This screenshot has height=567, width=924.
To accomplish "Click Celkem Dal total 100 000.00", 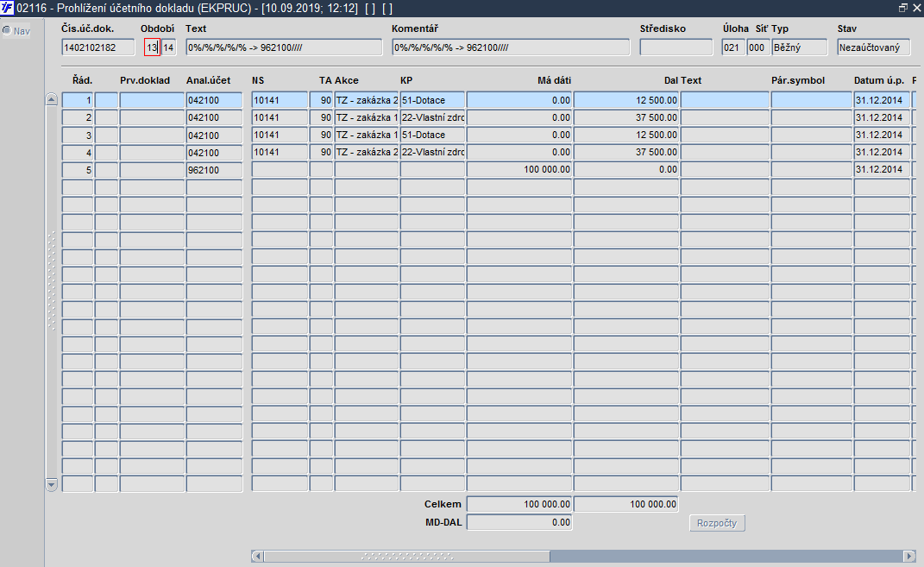I will 626,505.
